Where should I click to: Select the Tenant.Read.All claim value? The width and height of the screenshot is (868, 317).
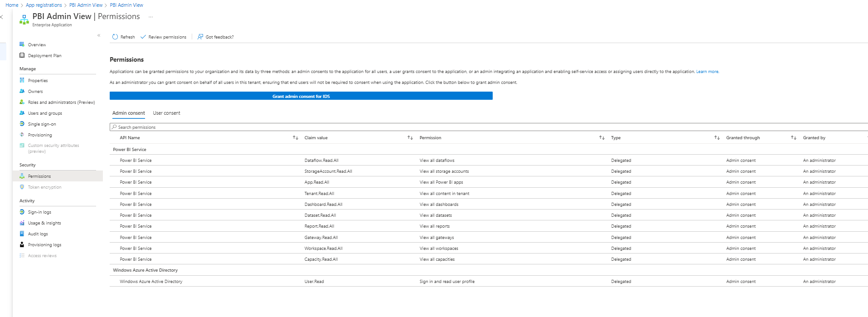coord(319,194)
